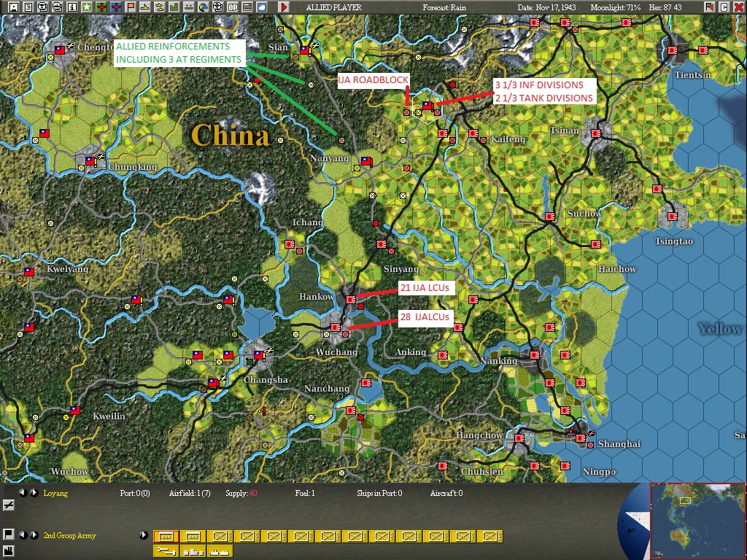This screenshot has width=747, height=560.
Task: Click the factory-shaped unit icon in bottom row
Action: tap(220, 551)
